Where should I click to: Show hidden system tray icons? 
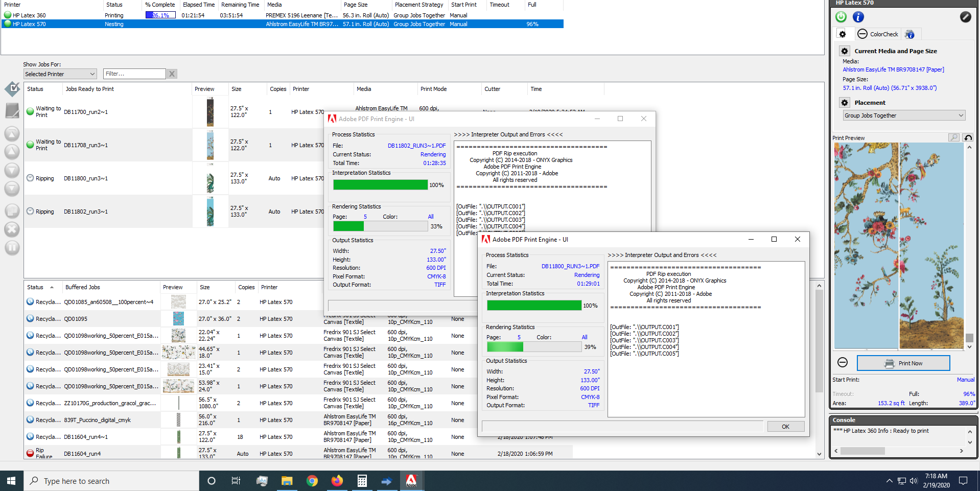[x=889, y=481]
